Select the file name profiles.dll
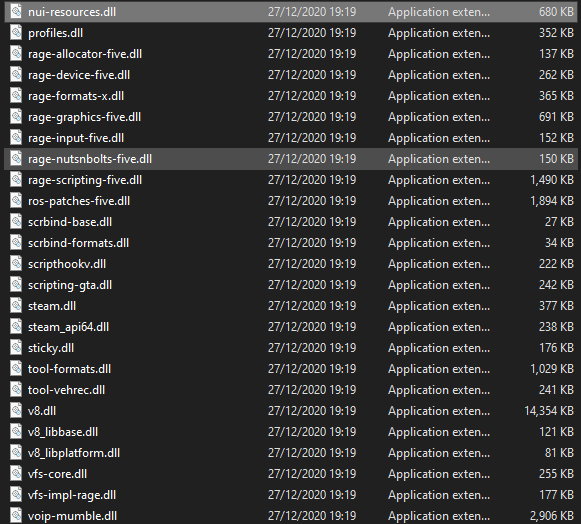 (56, 33)
